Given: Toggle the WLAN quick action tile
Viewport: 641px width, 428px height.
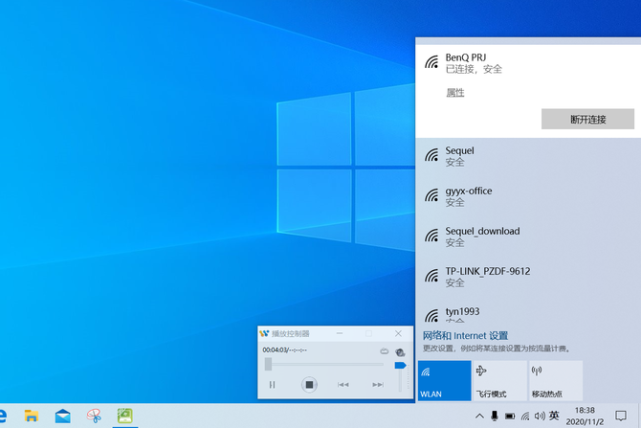Looking at the screenshot, I should [443, 381].
